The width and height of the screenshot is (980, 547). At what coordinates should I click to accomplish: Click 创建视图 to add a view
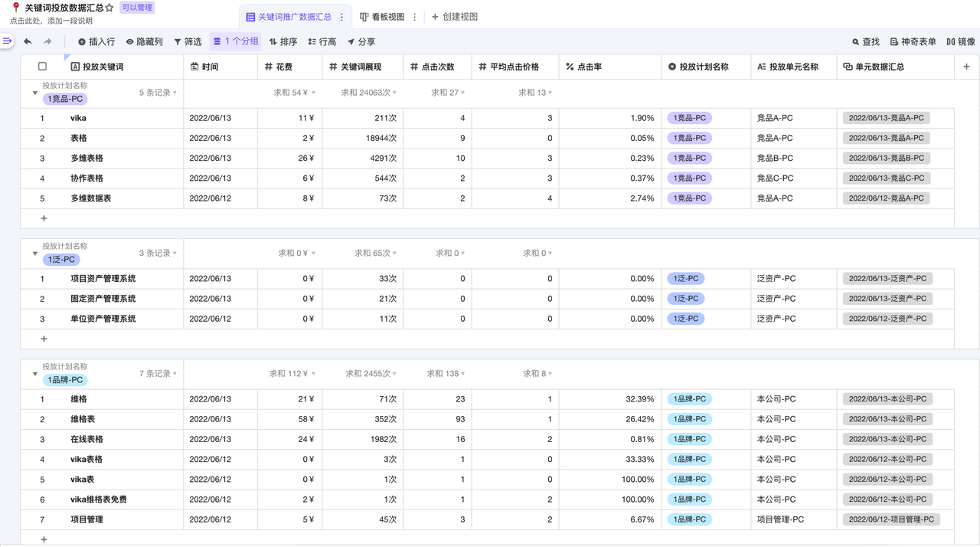(x=455, y=17)
